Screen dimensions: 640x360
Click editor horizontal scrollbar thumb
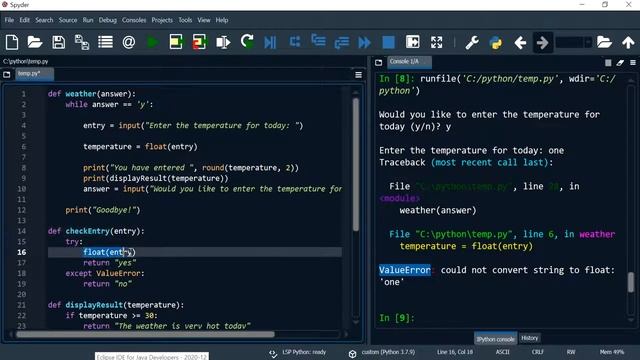(145, 334)
